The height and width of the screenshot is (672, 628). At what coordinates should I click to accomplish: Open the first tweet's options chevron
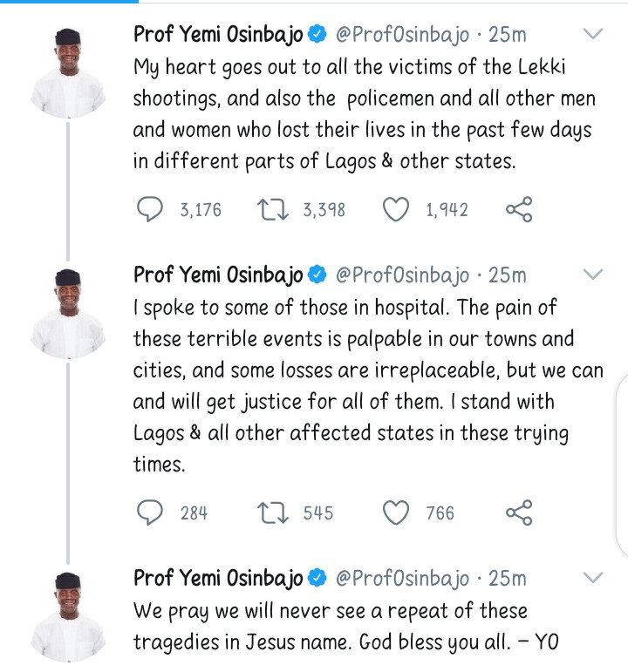click(592, 35)
